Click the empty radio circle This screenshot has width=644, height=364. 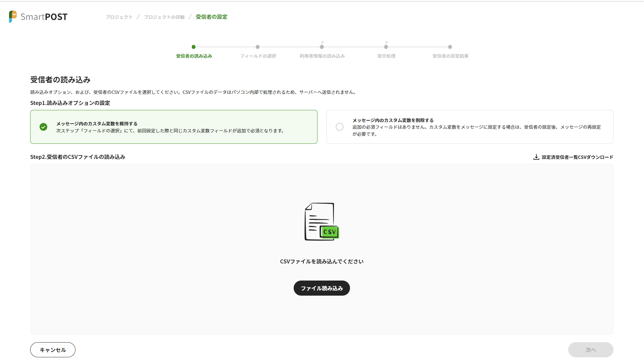tap(340, 127)
